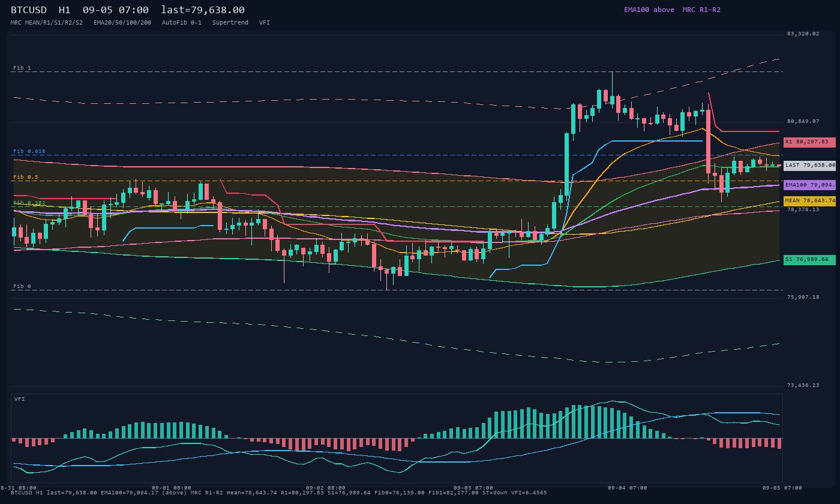Click the MRC R1-R2 status text
840x504 pixels.
[701, 10]
